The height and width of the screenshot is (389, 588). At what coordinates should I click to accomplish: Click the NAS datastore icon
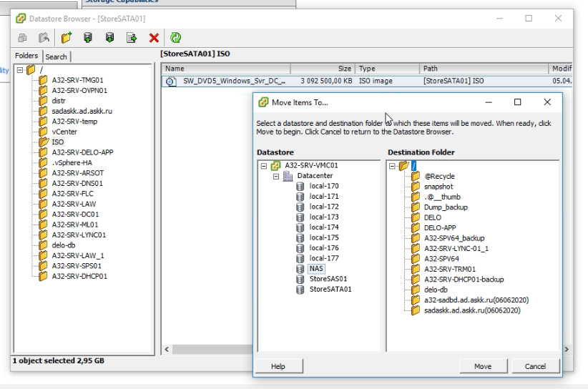(x=300, y=269)
